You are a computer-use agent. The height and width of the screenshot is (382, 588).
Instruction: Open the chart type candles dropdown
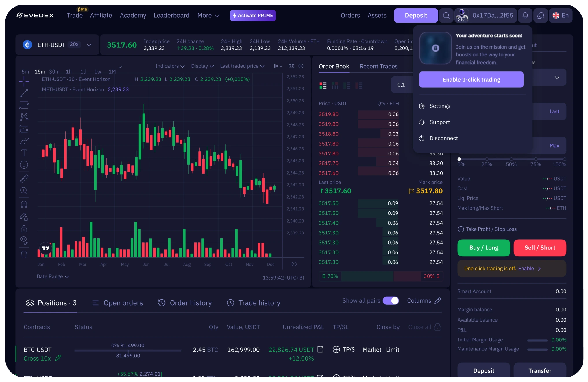(x=278, y=66)
